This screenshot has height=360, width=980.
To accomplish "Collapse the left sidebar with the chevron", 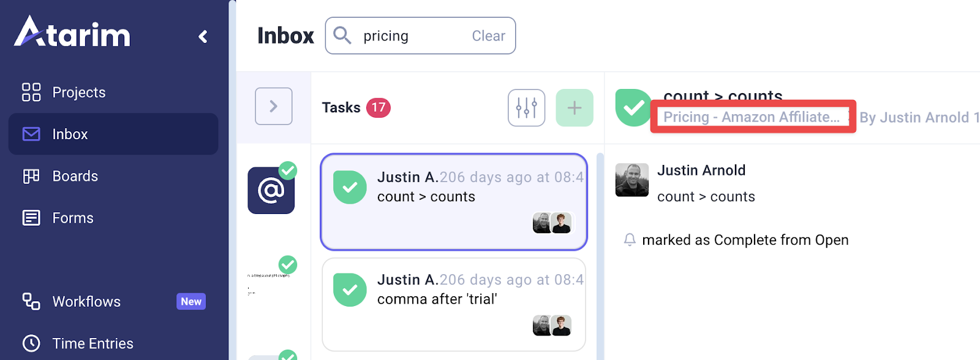I will [203, 37].
